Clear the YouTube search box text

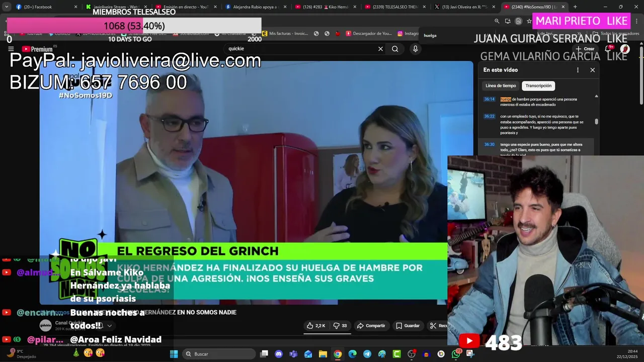pos(380,49)
